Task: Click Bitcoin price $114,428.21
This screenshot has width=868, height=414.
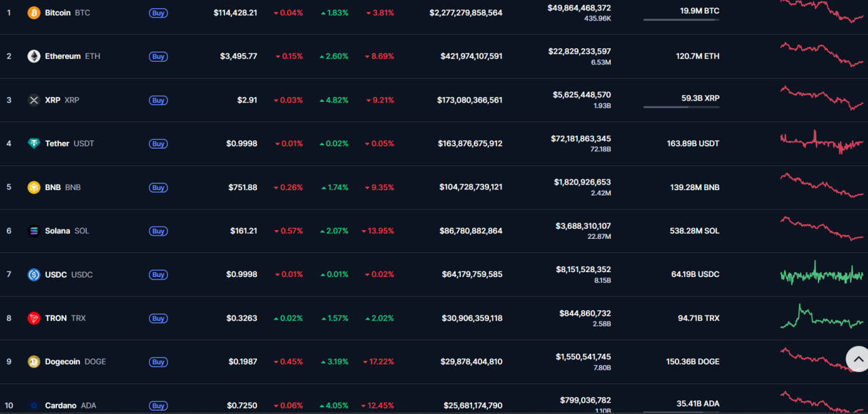Action: tap(235, 13)
